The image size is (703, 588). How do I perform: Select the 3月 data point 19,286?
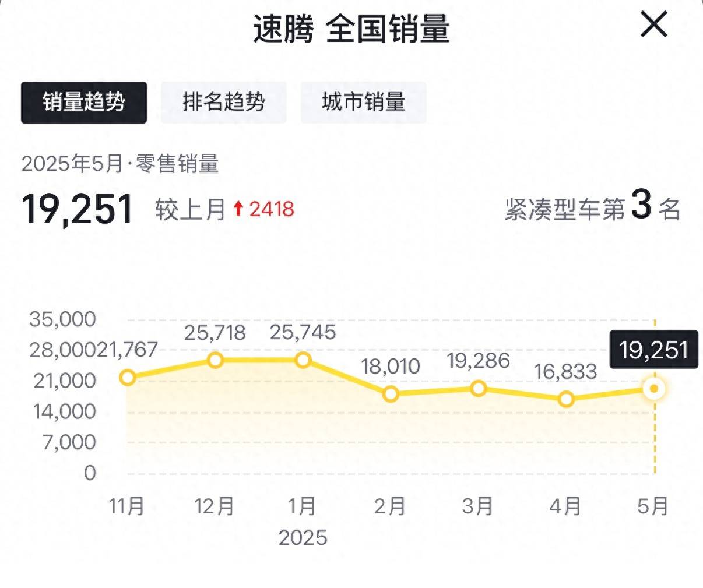tap(479, 388)
